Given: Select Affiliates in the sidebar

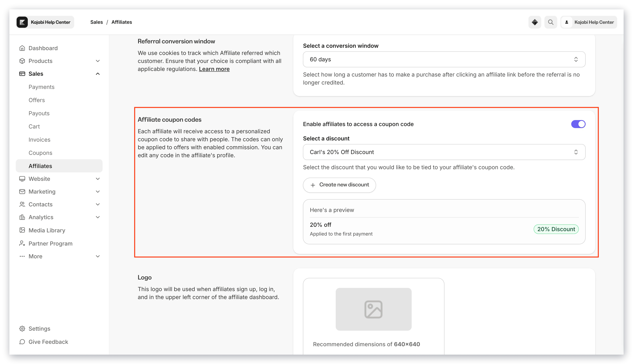Looking at the screenshot, I should (59, 166).
